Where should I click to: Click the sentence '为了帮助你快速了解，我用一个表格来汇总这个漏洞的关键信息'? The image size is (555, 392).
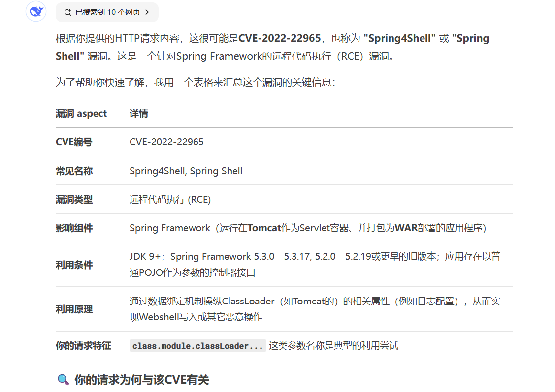click(x=195, y=82)
